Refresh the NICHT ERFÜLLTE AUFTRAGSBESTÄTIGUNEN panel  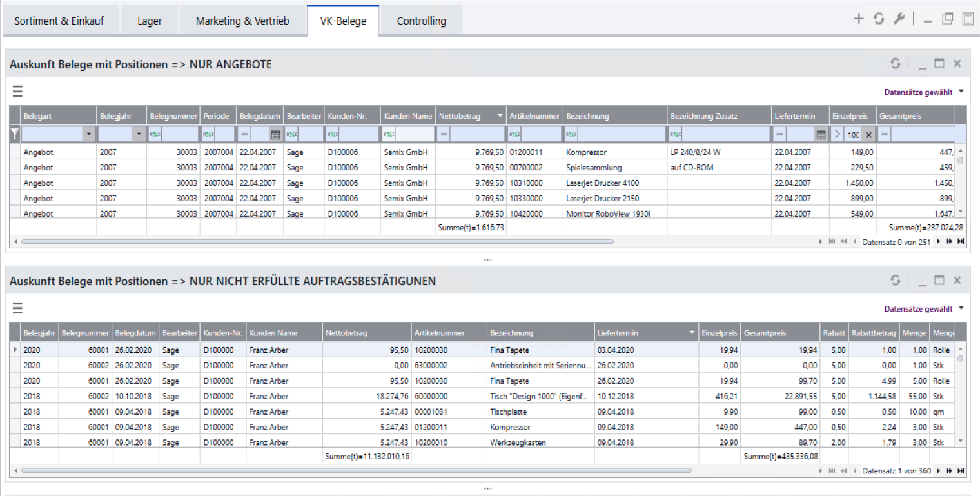pyautogui.click(x=896, y=280)
